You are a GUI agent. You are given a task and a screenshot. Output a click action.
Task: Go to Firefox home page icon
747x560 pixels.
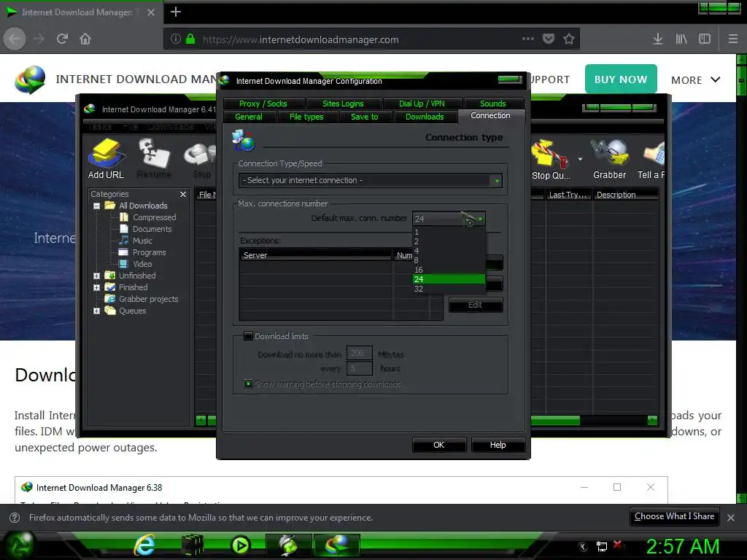85,39
